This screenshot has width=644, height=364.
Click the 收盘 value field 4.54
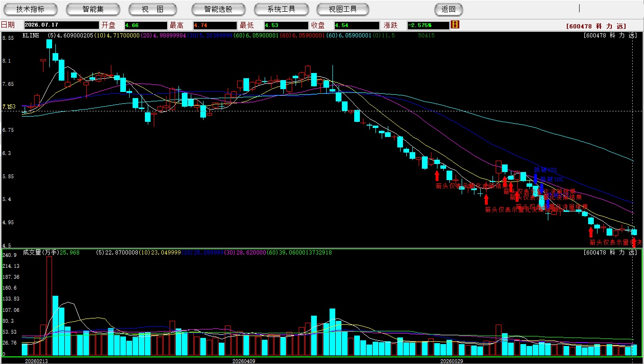(356, 25)
